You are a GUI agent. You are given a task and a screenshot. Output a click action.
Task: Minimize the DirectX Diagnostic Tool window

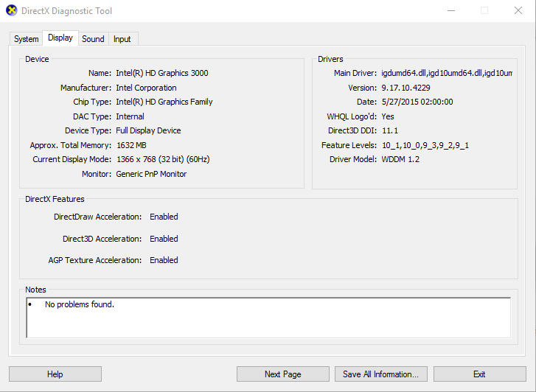tap(451, 10)
